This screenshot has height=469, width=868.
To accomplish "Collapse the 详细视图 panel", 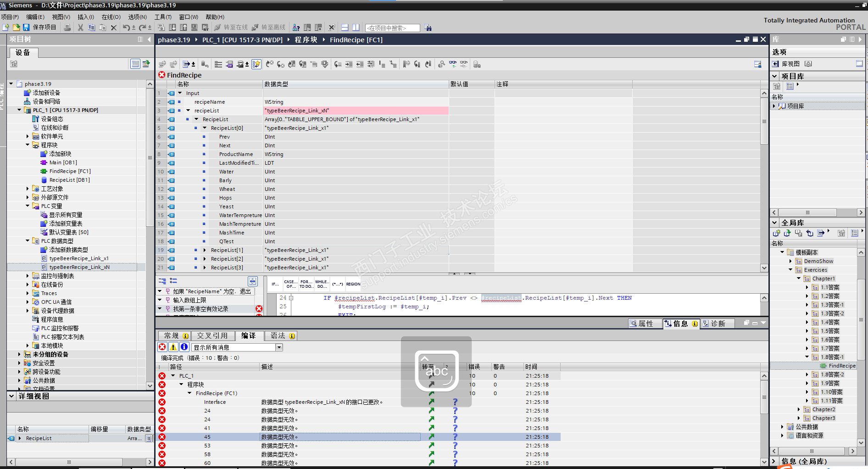I will (11, 396).
